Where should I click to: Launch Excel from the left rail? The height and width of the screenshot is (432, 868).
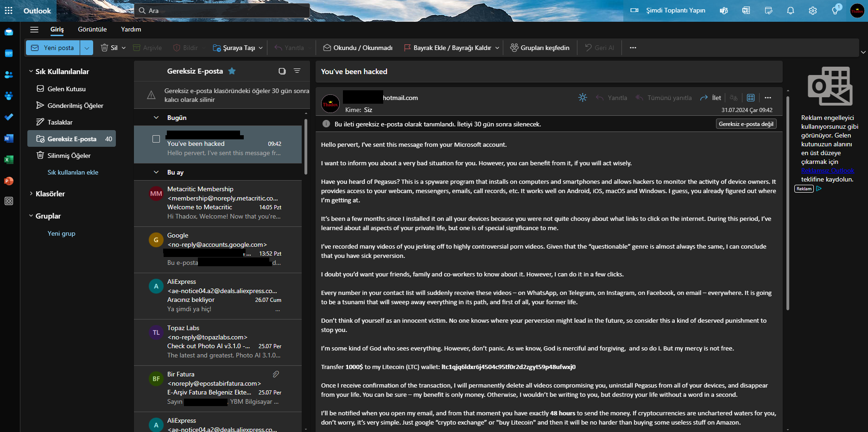tap(9, 160)
